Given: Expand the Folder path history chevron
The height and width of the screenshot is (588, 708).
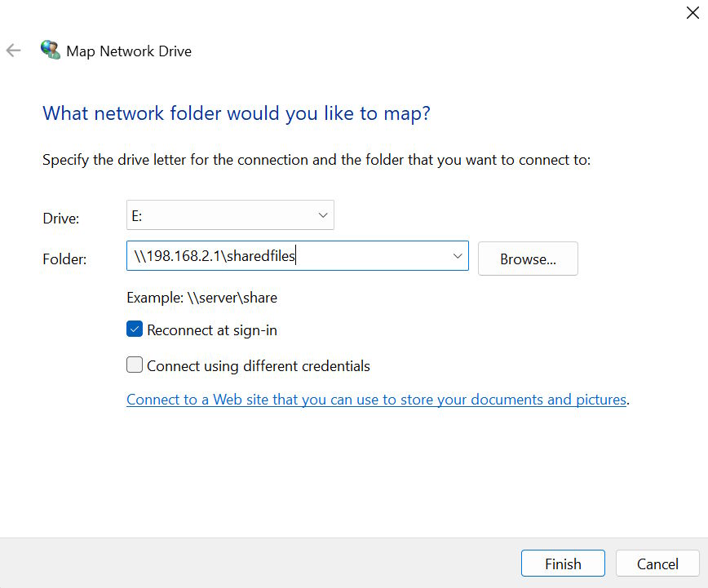Looking at the screenshot, I should coord(457,256).
